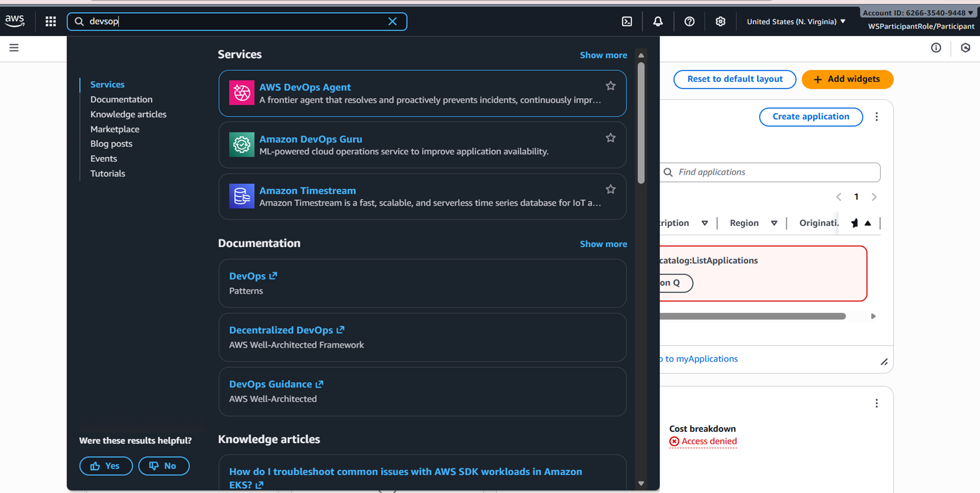Click the AWS logo home icon
This screenshot has height=493, width=980.
15,21
